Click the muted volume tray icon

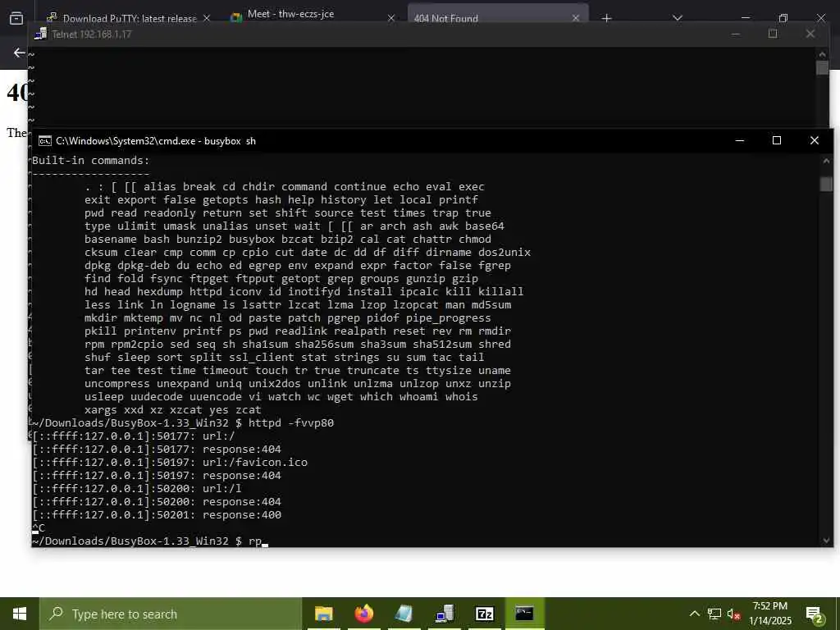click(x=734, y=614)
